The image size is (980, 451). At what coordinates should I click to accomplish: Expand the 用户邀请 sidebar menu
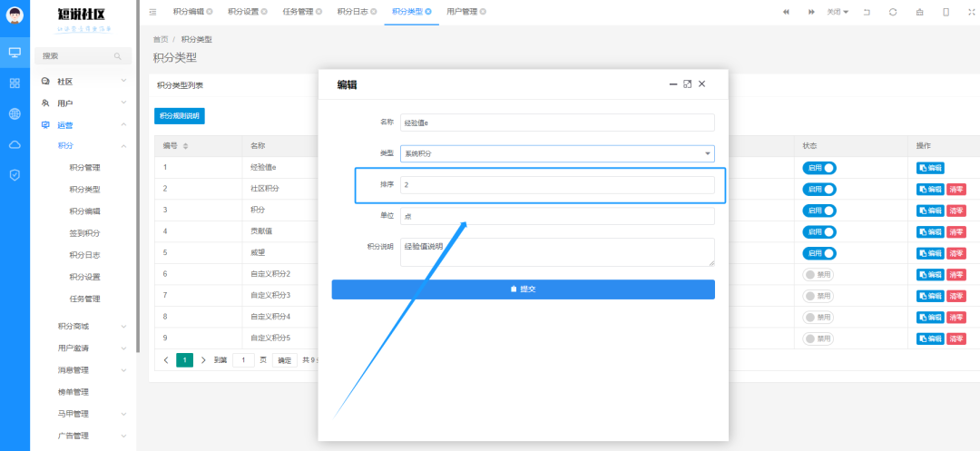(92, 348)
